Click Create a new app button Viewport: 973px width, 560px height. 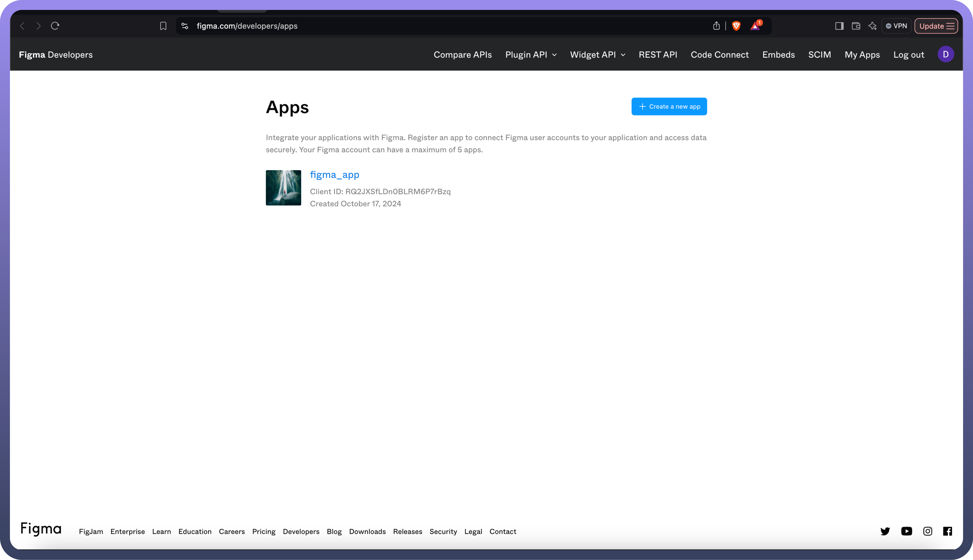(x=669, y=106)
